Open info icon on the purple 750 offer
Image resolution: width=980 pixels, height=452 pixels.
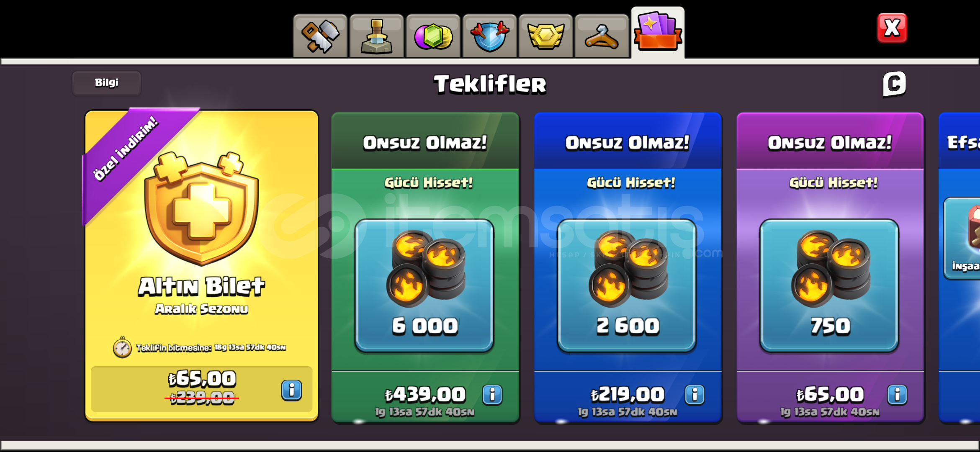897,395
